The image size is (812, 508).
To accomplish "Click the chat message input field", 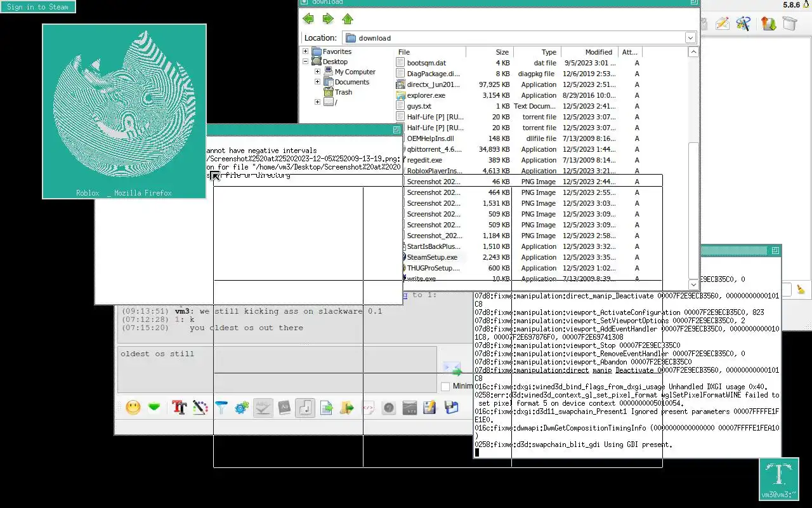I will [x=277, y=370].
